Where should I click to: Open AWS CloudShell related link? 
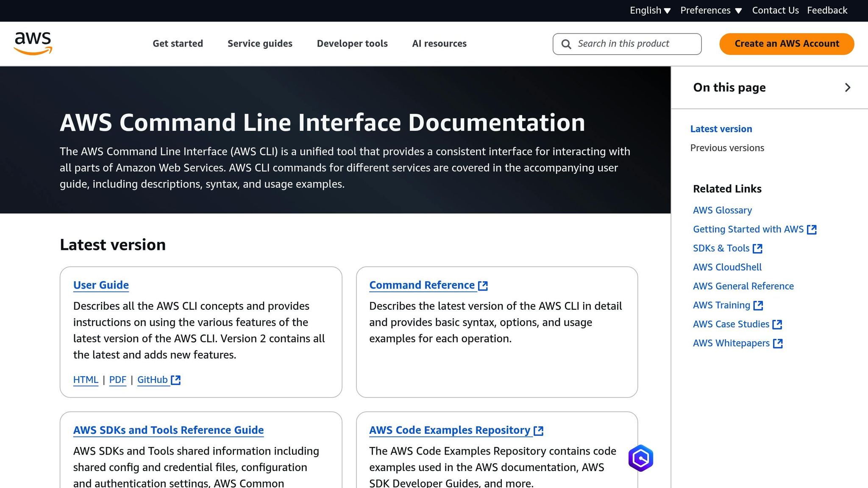coord(727,268)
